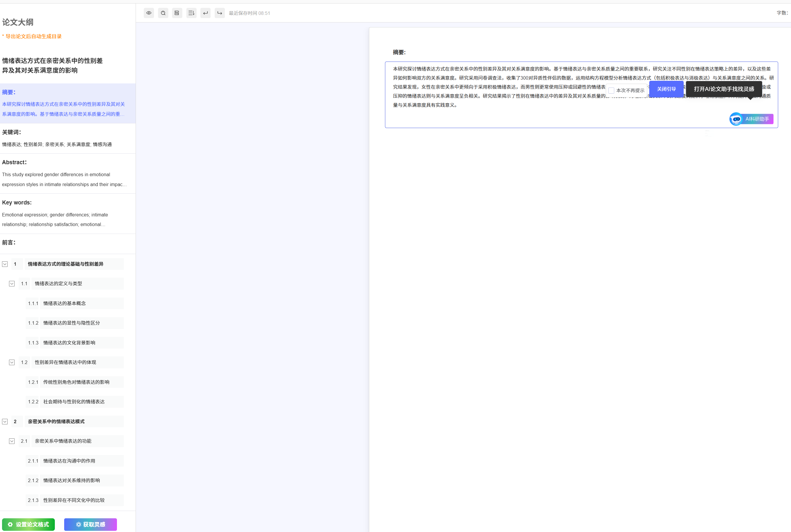Collapse chapter 1 情绪表达方式的理论基础与性别差异

[x=5, y=264]
